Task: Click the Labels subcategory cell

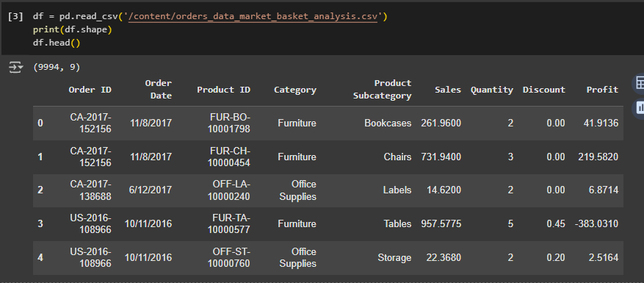Action: (x=397, y=190)
